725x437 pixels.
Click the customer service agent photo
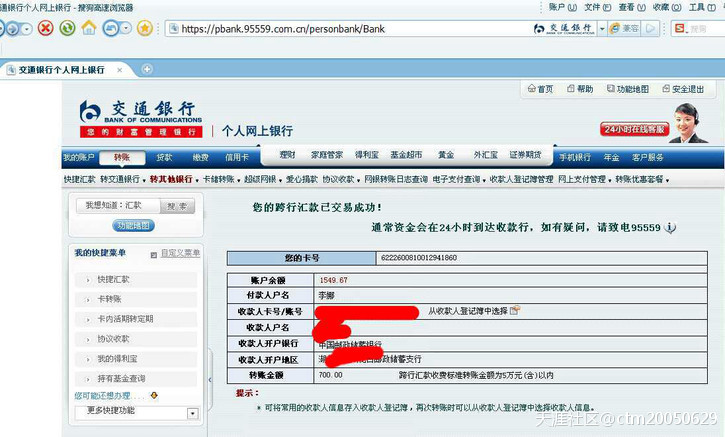(687, 123)
